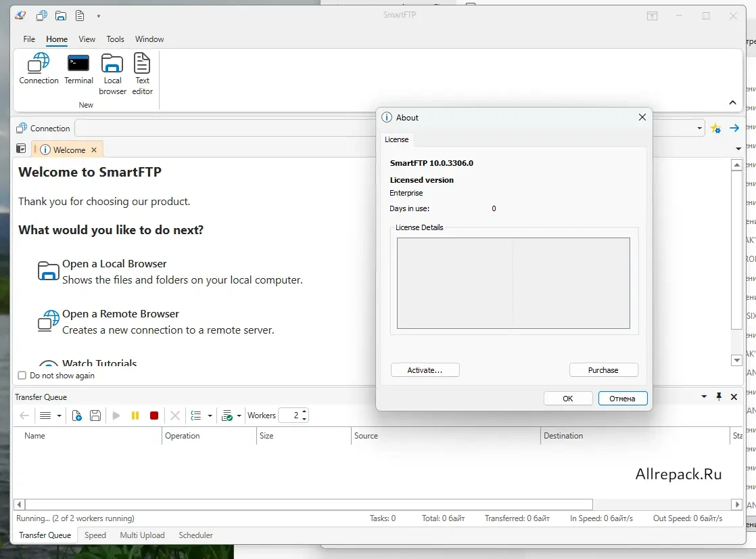The height and width of the screenshot is (559, 756).
Task: Open the Window menu
Action: [149, 39]
